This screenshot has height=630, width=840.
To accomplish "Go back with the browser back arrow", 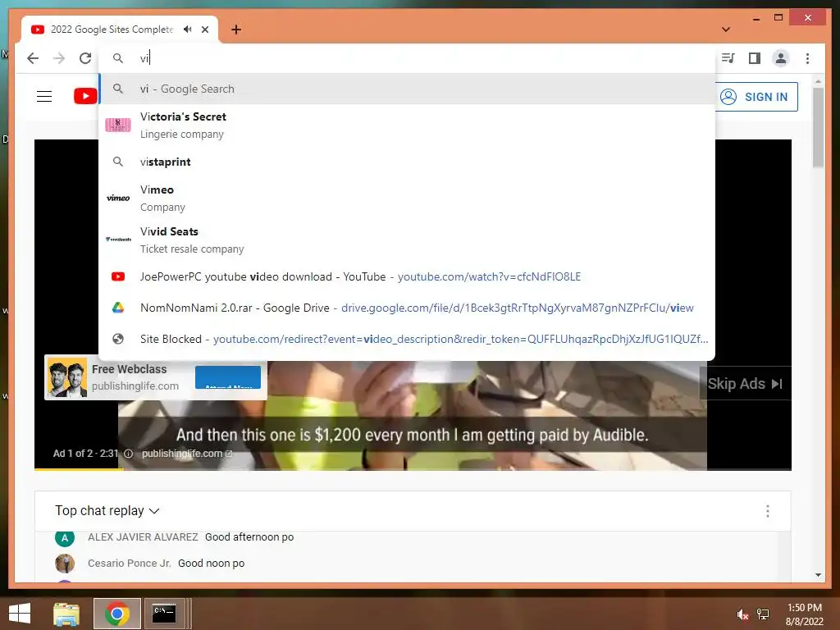I will 33,58.
